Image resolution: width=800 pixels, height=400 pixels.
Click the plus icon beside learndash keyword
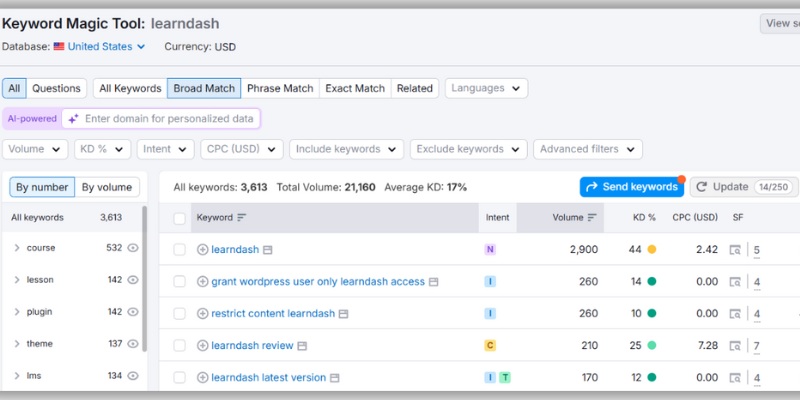coord(203,249)
